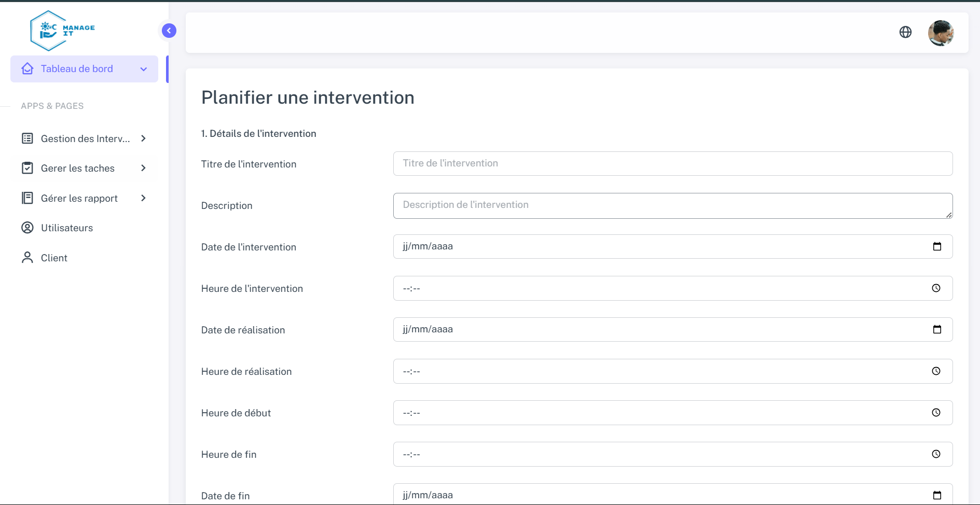The width and height of the screenshot is (980, 505).
Task: Open calendar picker for Date de réalisation
Action: point(937,330)
